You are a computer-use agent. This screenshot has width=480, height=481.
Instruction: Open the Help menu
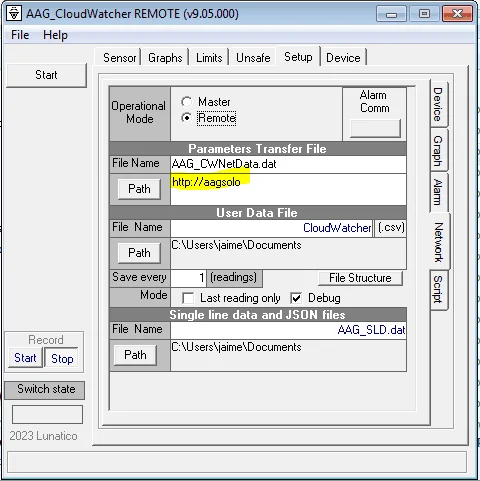click(x=55, y=35)
